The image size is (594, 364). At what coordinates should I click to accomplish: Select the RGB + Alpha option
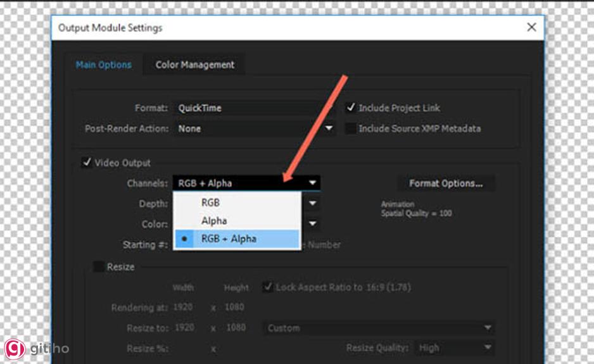(x=229, y=239)
